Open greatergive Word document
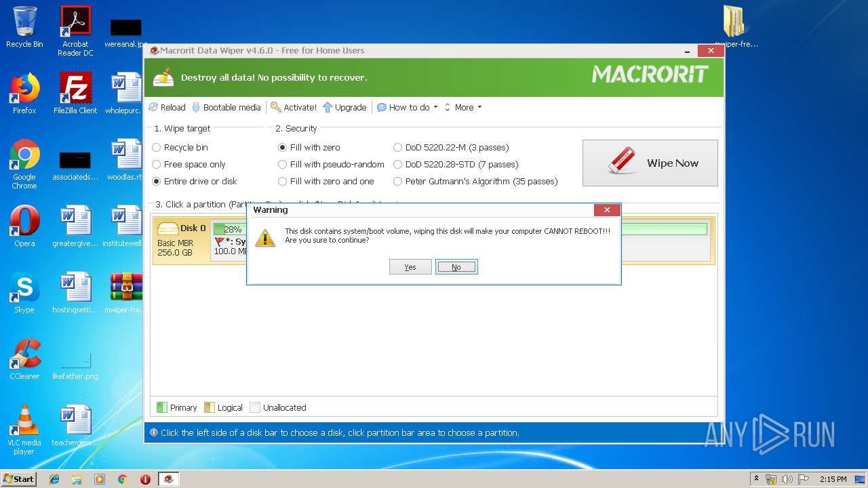Image resolution: width=868 pixels, height=488 pixels. tap(75, 226)
